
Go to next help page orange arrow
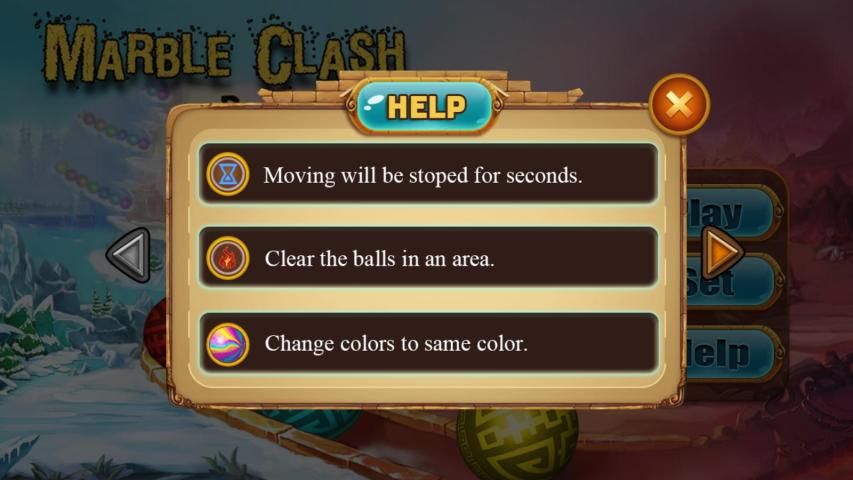pyautogui.click(x=722, y=253)
